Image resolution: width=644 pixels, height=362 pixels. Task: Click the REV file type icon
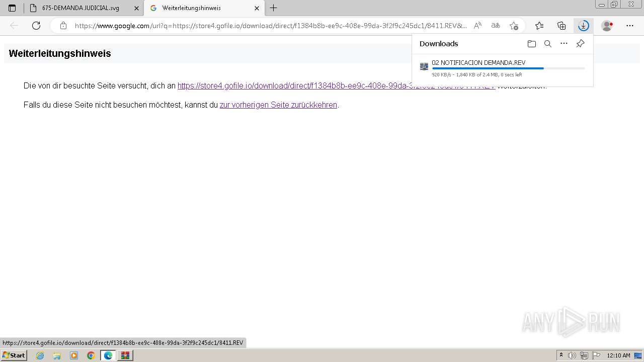[x=424, y=66]
